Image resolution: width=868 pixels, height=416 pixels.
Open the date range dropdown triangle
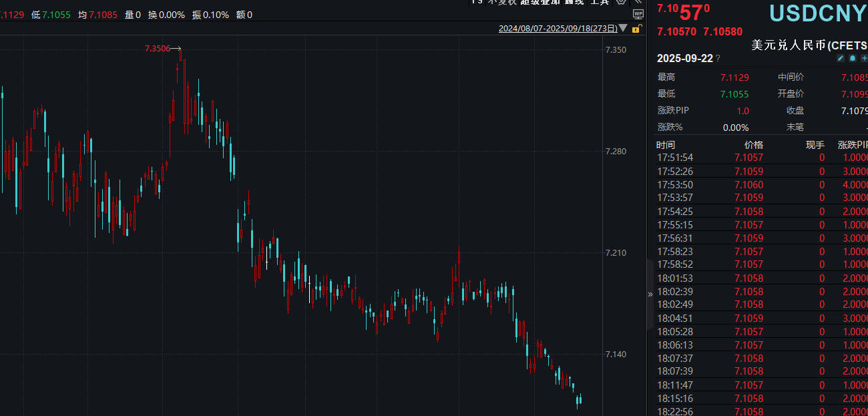(x=623, y=29)
